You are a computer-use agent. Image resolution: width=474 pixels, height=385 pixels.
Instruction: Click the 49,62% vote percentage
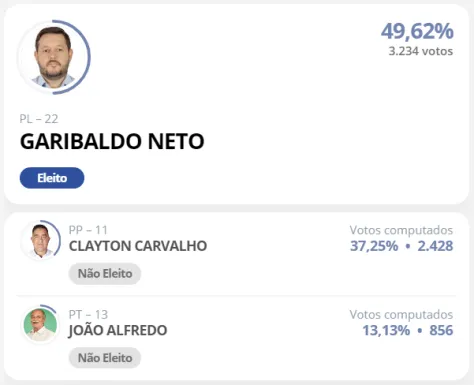[x=417, y=31]
